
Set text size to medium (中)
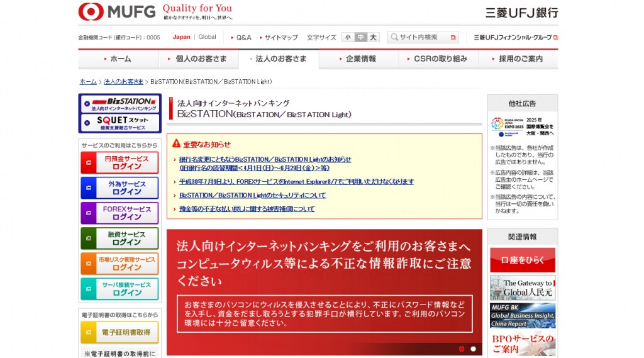(x=360, y=37)
